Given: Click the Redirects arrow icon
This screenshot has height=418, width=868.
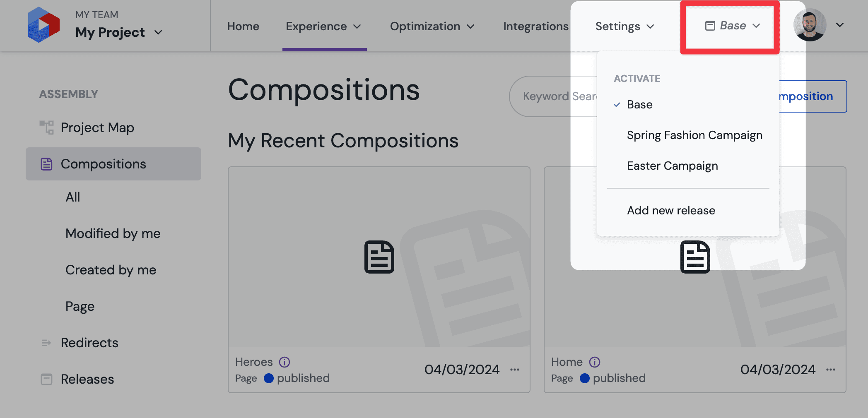Looking at the screenshot, I should pos(46,343).
